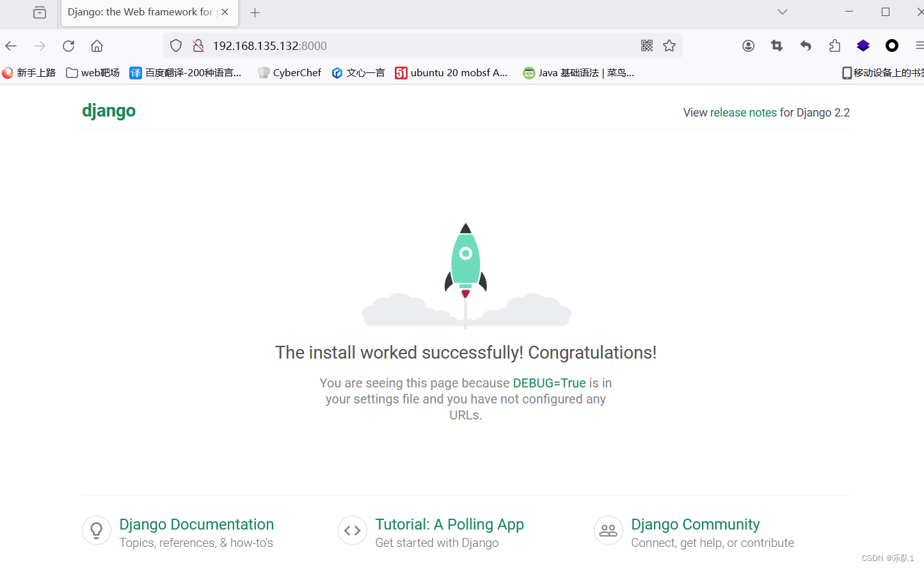
Task: Go forward to the next page
Action: (x=40, y=45)
